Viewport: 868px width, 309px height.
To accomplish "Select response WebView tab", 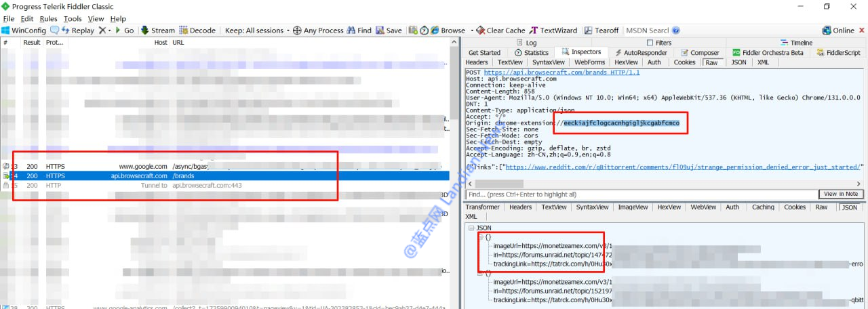I will (x=703, y=207).
